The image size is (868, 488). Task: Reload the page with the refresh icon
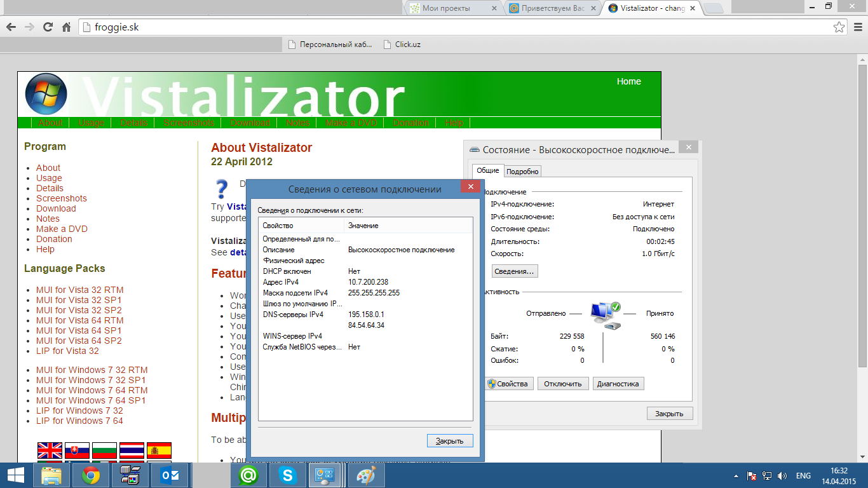coord(48,27)
